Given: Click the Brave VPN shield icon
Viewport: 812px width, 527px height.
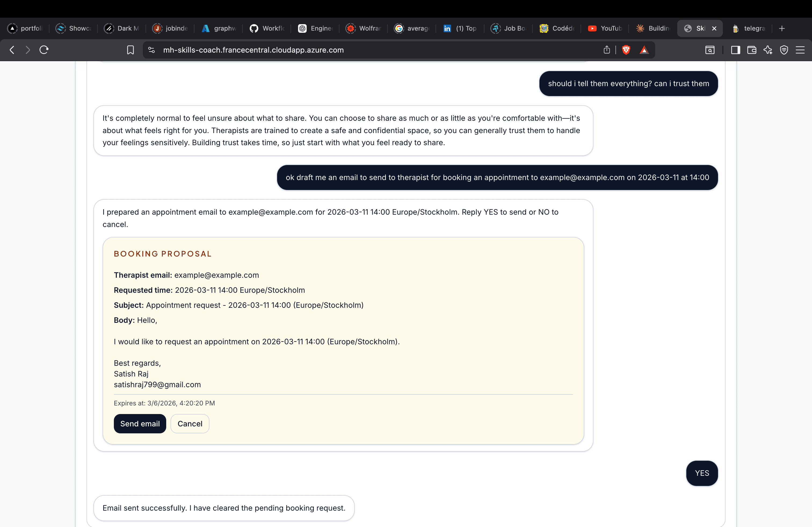Looking at the screenshot, I should point(784,50).
